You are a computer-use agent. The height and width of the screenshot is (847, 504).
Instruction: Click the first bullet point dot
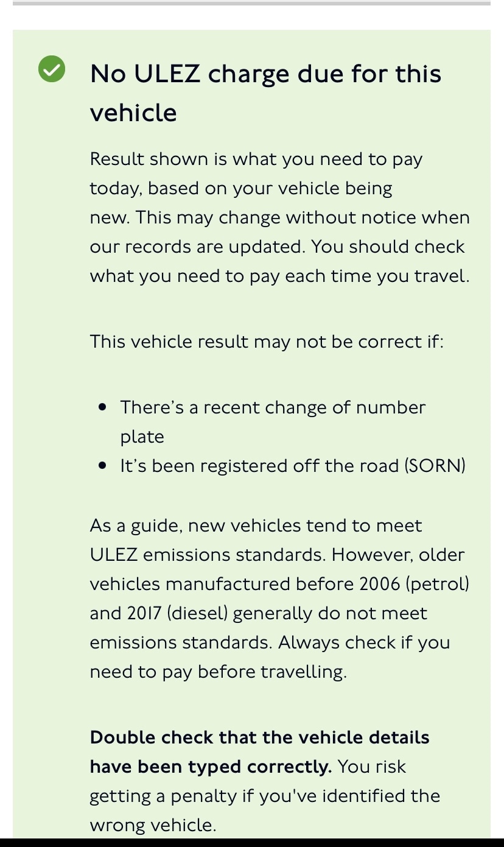pyautogui.click(x=102, y=407)
